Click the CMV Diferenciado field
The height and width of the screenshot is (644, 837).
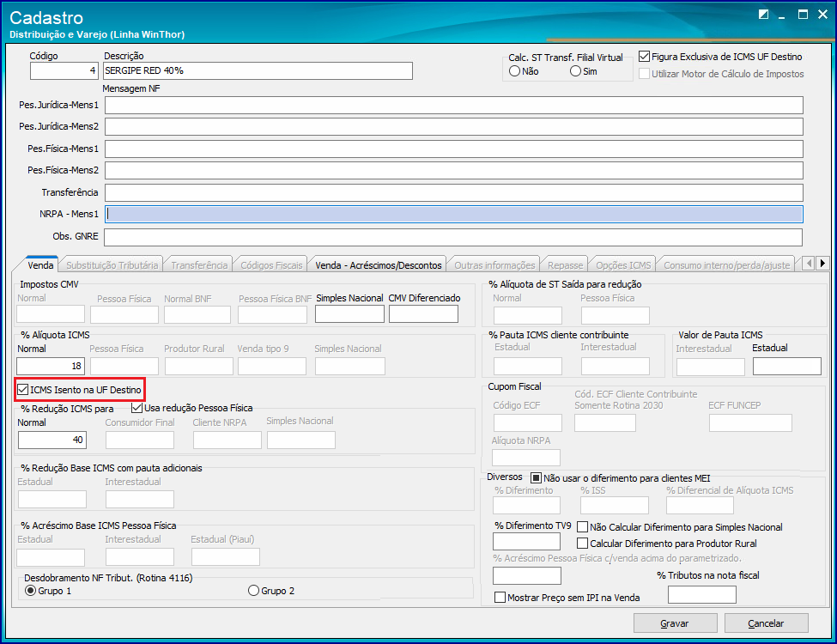pyautogui.click(x=423, y=314)
